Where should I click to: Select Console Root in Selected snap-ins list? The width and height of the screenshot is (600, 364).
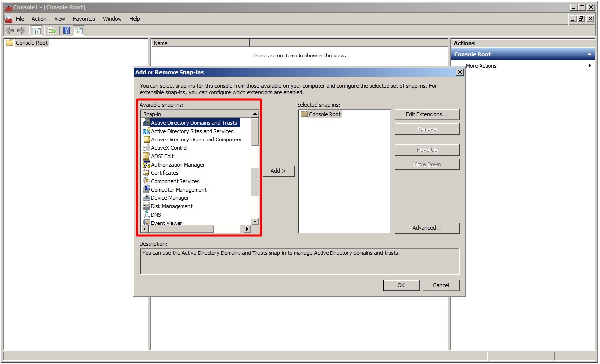click(325, 114)
